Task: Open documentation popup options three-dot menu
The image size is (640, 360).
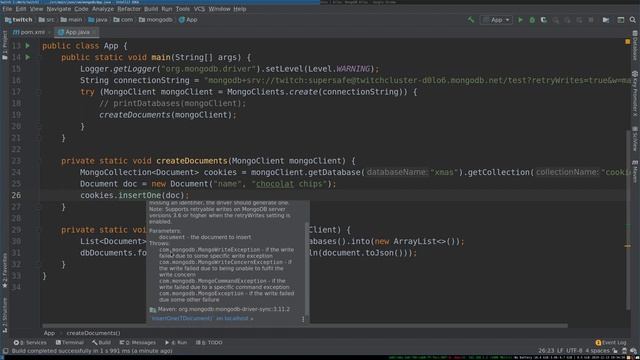Action: click(303, 319)
